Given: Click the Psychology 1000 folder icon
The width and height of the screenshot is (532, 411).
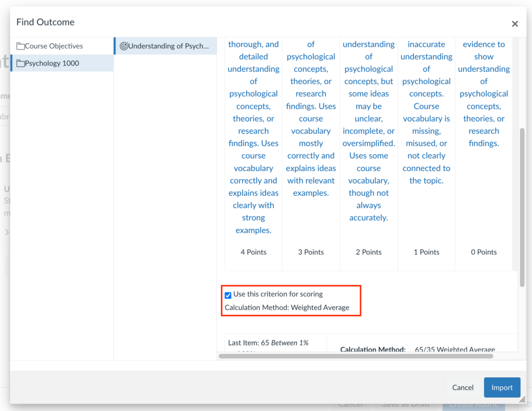Looking at the screenshot, I should 20,63.
